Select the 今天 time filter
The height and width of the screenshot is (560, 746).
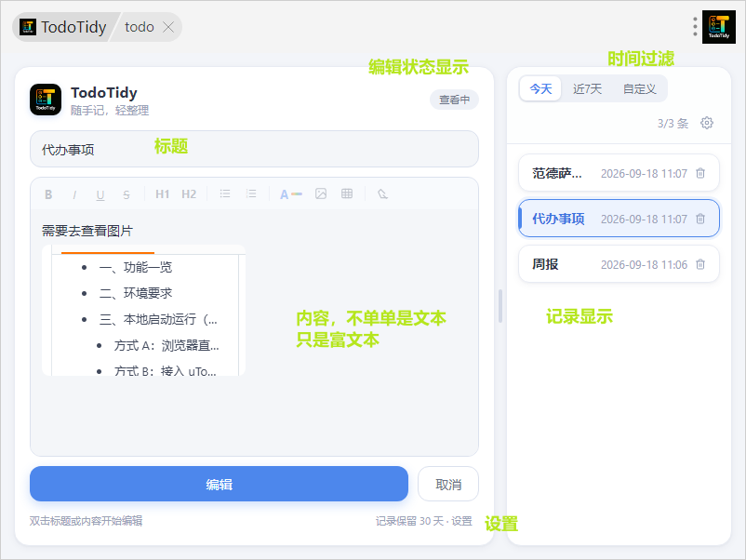(540, 89)
